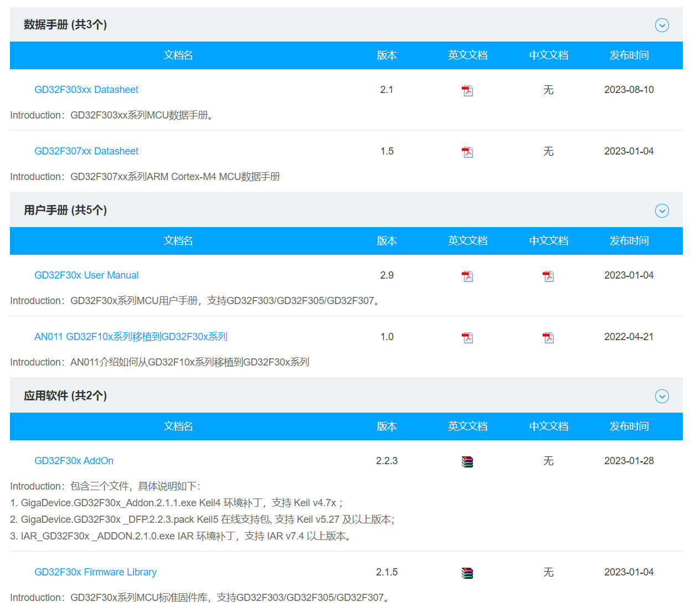700x612 pixels.
Task: Click 用户手册 (共5个) section title
Action: 65,210
